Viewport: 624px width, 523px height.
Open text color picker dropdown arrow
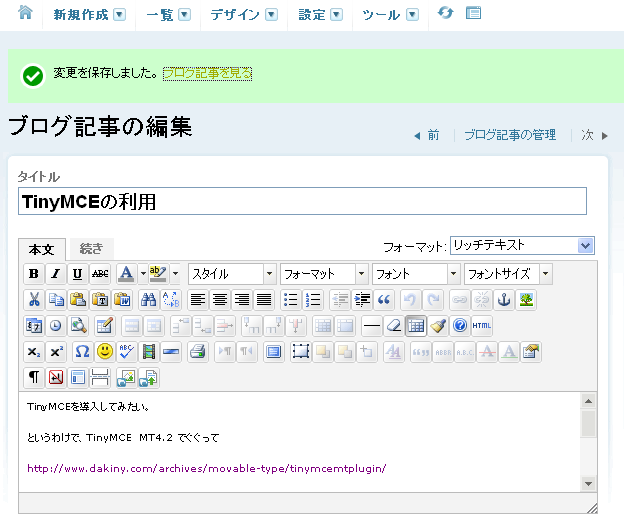click(x=143, y=274)
